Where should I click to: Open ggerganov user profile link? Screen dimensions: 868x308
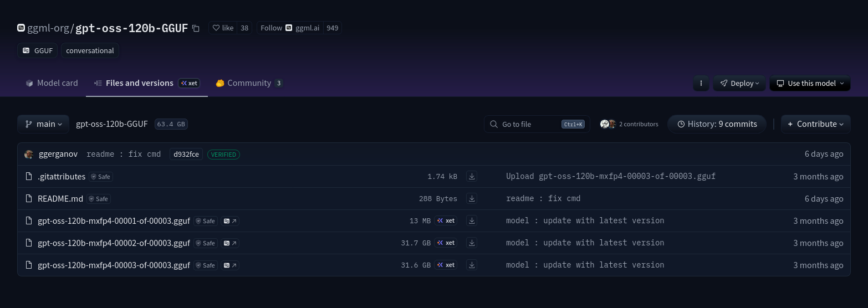58,154
